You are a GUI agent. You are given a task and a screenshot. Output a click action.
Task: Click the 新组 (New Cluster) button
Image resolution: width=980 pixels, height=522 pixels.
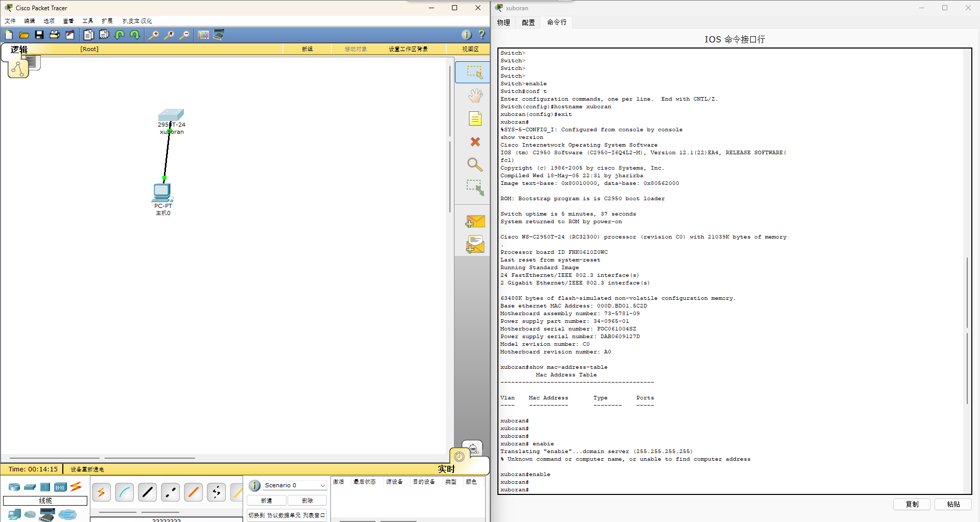(307, 49)
